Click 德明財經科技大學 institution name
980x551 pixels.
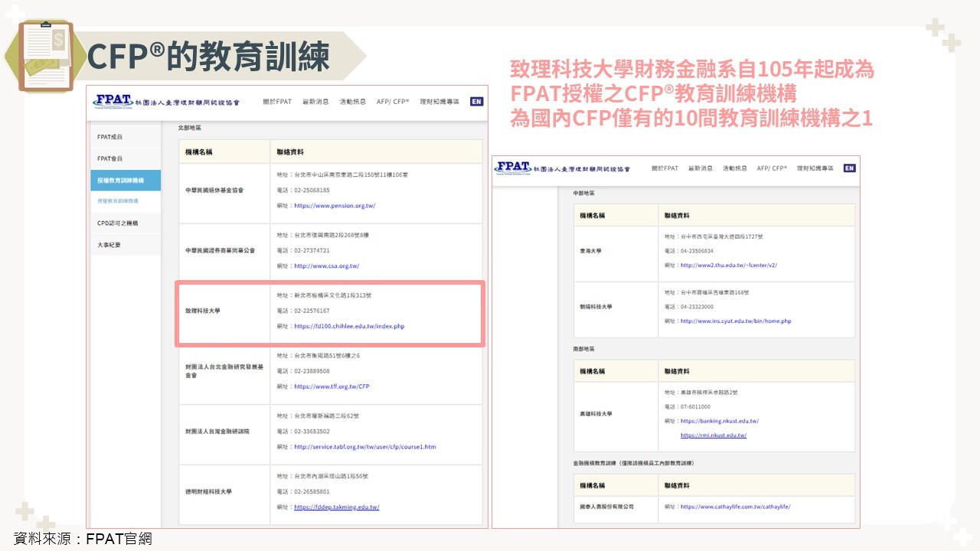coord(208,492)
